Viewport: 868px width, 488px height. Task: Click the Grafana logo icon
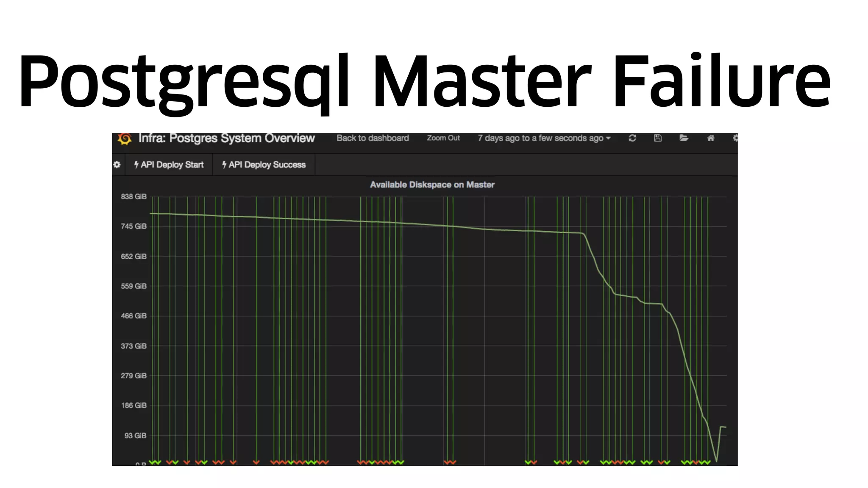click(125, 139)
